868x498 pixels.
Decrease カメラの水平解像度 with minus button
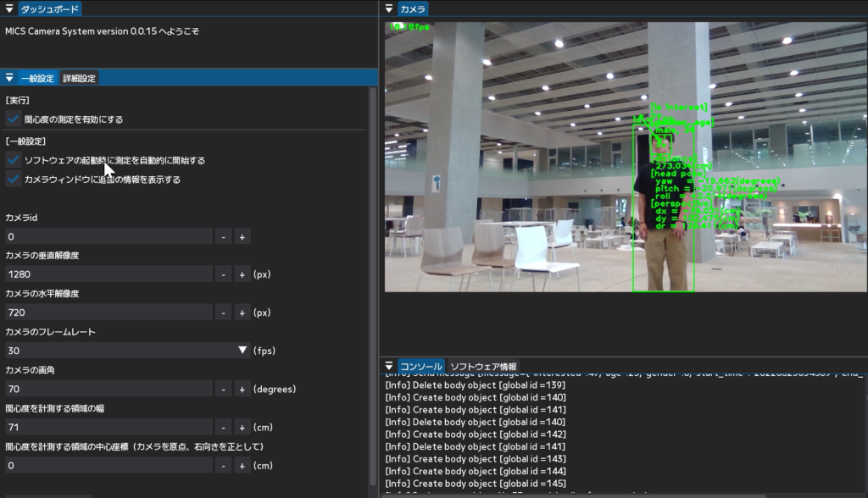click(223, 313)
